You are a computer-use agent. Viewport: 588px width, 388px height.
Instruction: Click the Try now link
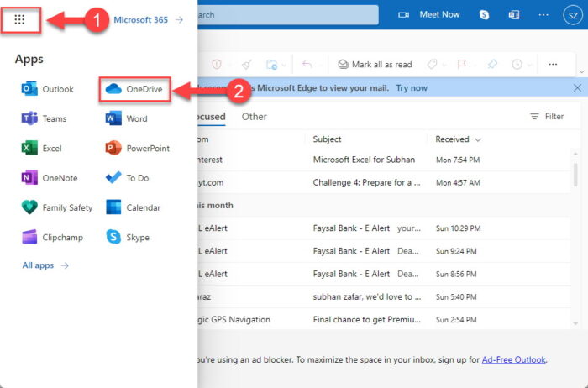[412, 88]
